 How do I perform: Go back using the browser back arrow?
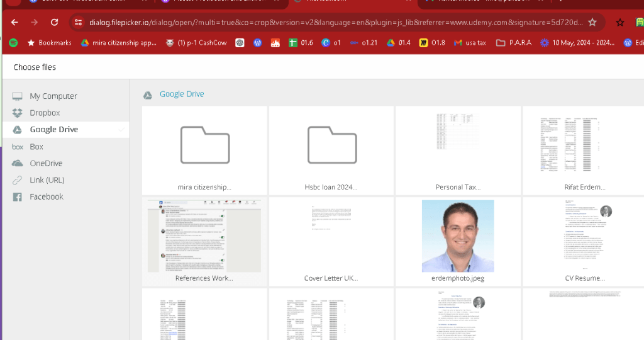(14, 22)
